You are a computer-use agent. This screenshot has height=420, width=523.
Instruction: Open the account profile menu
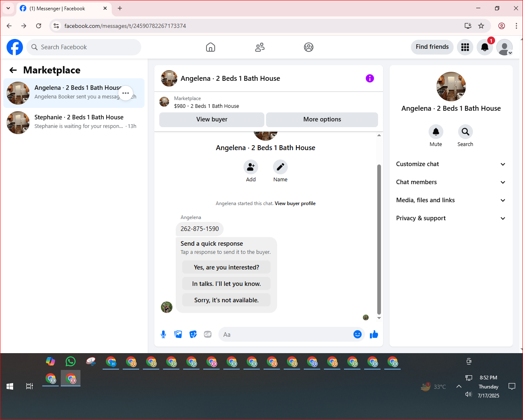pos(505,47)
